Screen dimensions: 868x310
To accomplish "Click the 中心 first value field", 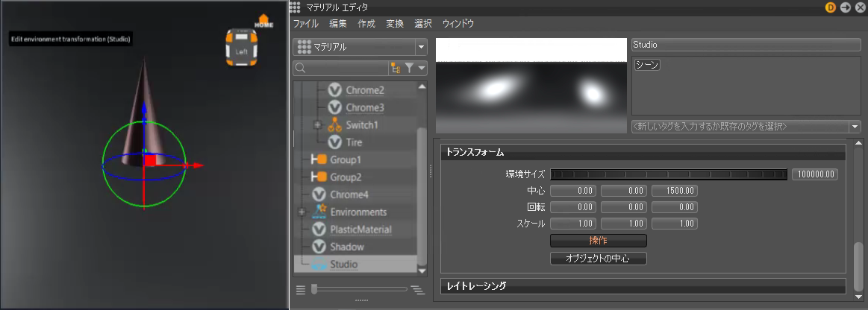I will point(573,192).
